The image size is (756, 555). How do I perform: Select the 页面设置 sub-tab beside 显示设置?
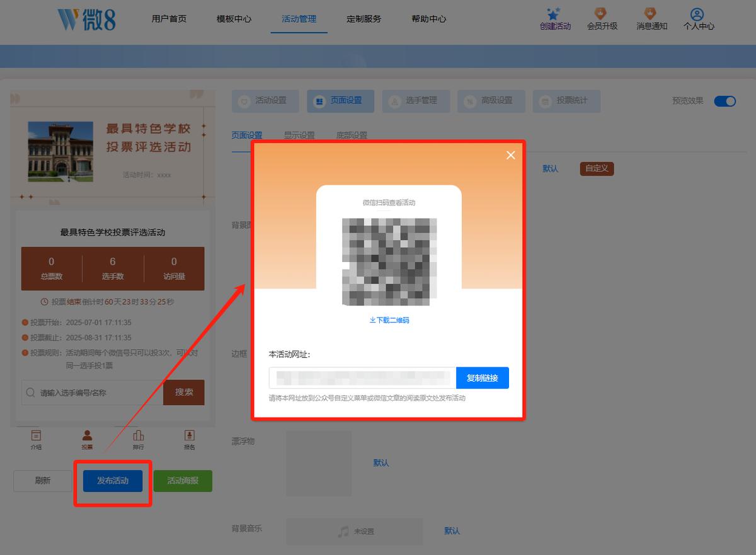point(246,135)
